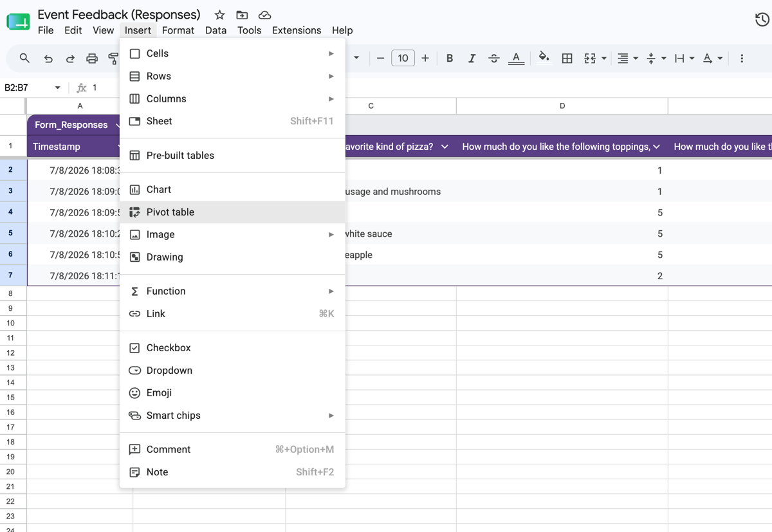Screen dimensions: 772x532
Task: Open the toppings column D dropdown
Action: [656, 147]
